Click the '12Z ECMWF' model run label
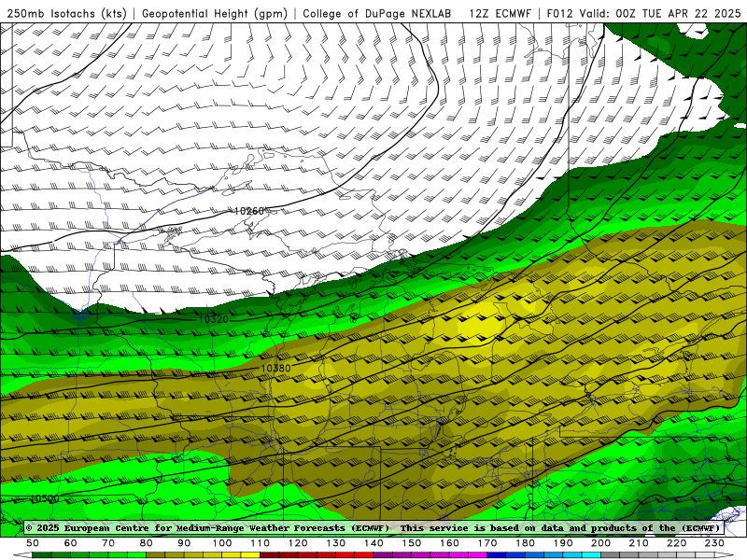Viewport: 747px width, 560px height. 500,14
